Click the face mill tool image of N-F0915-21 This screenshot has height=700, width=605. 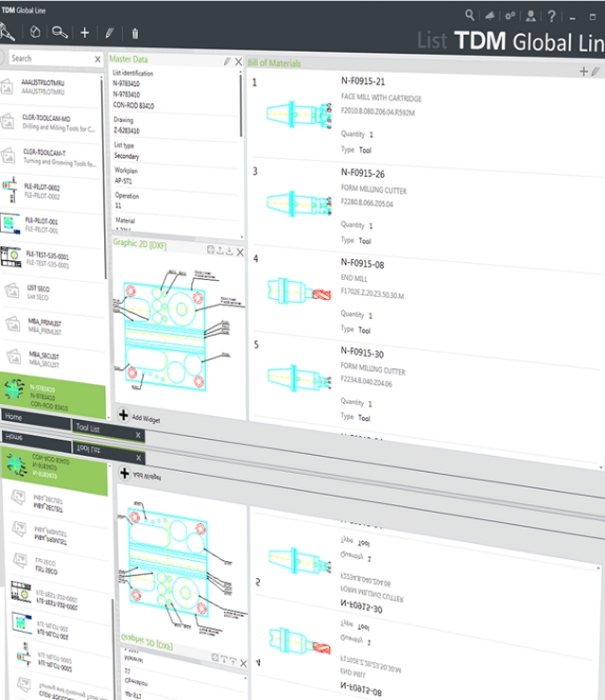coord(299,114)
